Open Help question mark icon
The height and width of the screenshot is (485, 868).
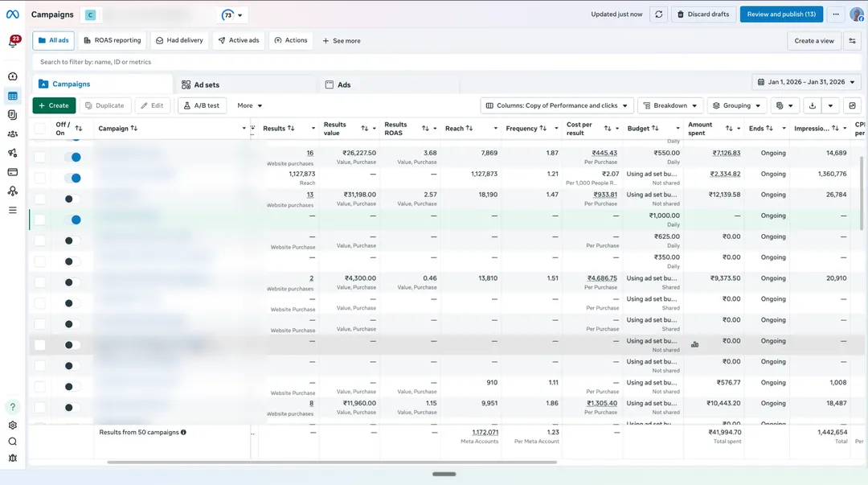13,407
